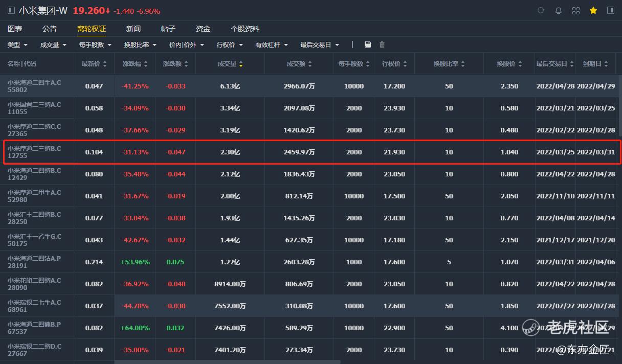Click the 2966.07万 turnover cell
The image size is (622, 364).
[x=299, y=86]
